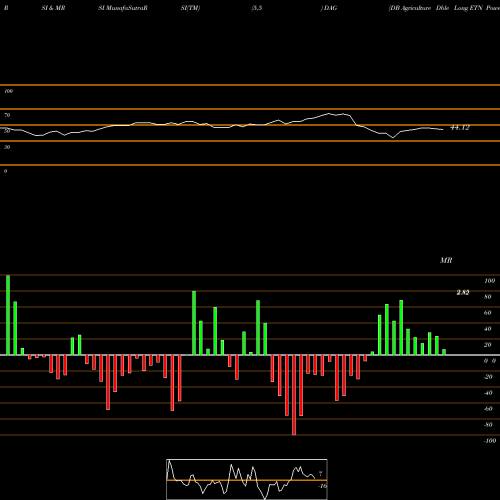Image resolution: width=500 pixels, height=500 pixels.
Task: Click the MR axis label 80
Action: click(x=488, y=297)
